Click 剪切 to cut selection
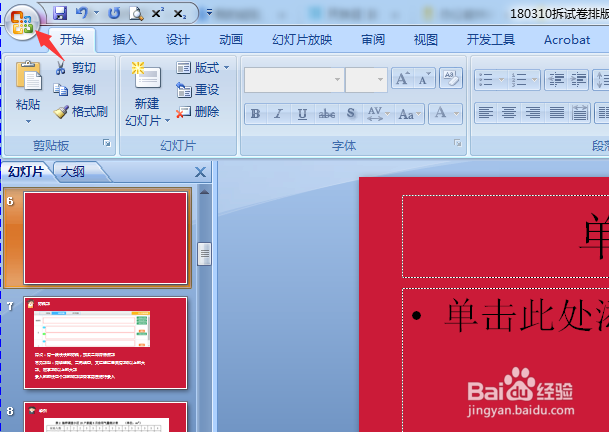 pos(75,68)
